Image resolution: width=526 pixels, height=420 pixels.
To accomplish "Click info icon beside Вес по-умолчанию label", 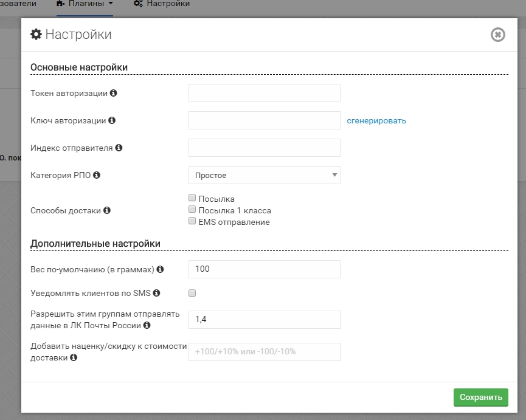I will click(x=161, y=269).
